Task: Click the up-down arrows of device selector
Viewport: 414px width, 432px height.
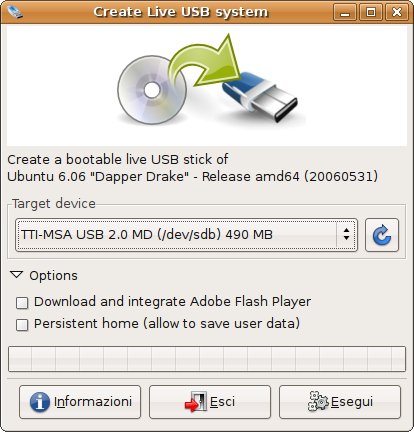Action: 347,234
